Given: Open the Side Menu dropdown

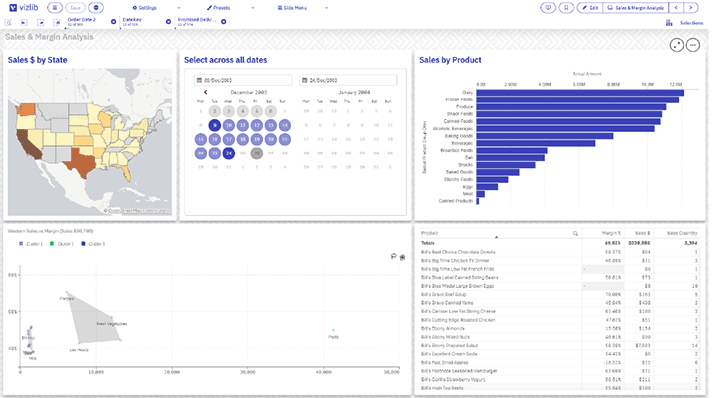Looking at the screenshot, I should 292,8.
